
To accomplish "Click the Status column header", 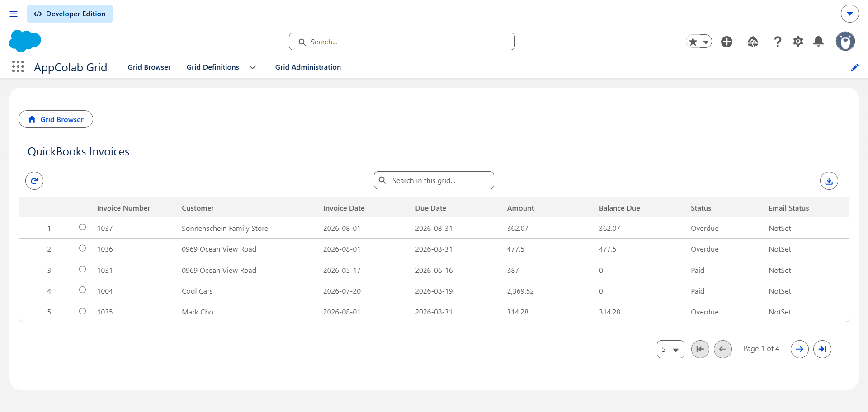I will click(701, 208).
